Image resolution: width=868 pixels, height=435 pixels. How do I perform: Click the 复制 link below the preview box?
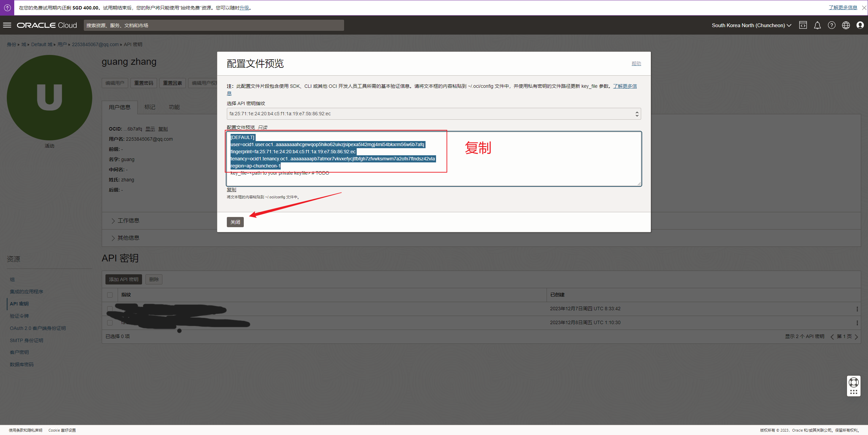pos(231,190)
